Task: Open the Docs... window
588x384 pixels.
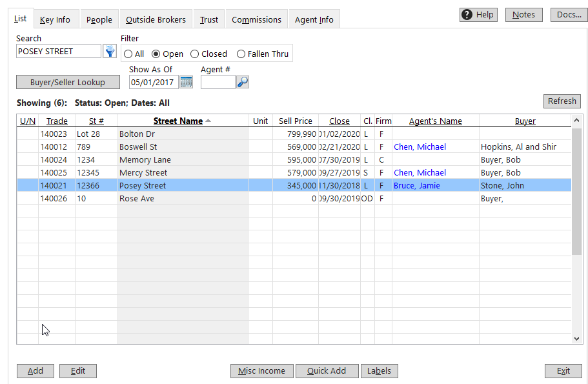Action: [568, 14]
